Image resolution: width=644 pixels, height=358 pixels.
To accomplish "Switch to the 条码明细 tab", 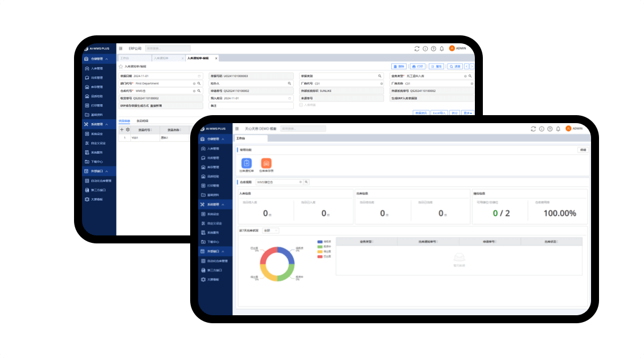I will pyautogui.click(x=142, y=121).
